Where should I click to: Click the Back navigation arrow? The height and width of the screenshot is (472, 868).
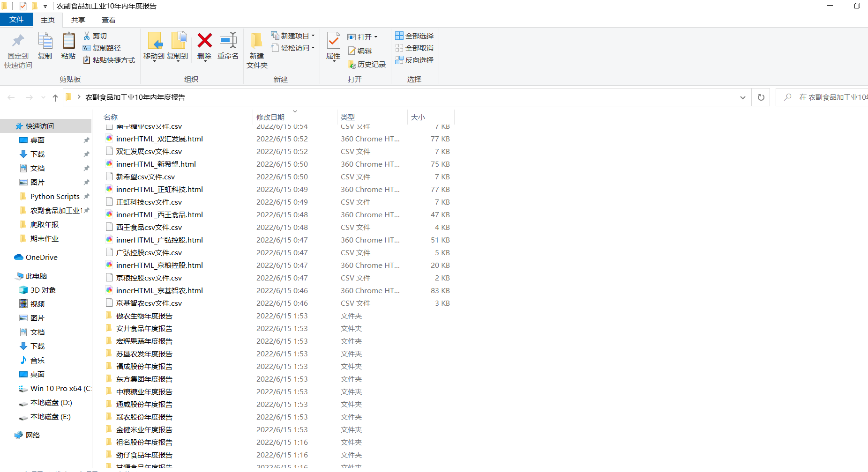click(11, 97)
